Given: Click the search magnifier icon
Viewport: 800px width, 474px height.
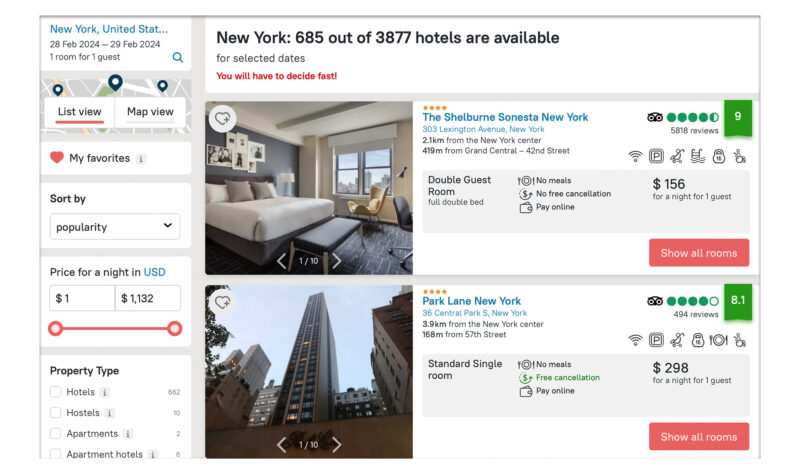Looking at the screenshot, I should [178, 57].
